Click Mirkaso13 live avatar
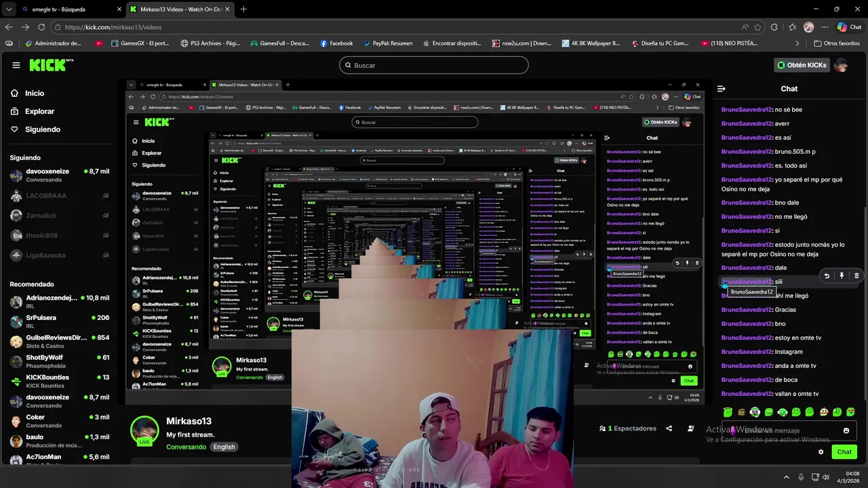 144,431
